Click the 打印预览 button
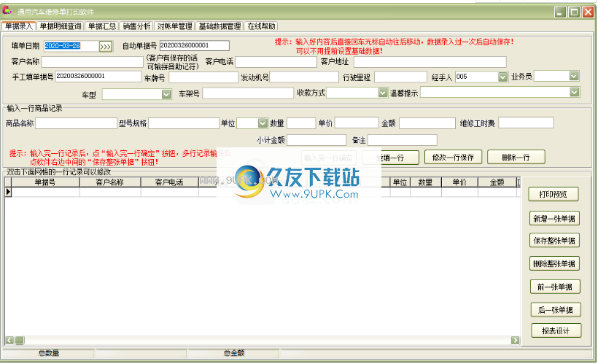 553,194
